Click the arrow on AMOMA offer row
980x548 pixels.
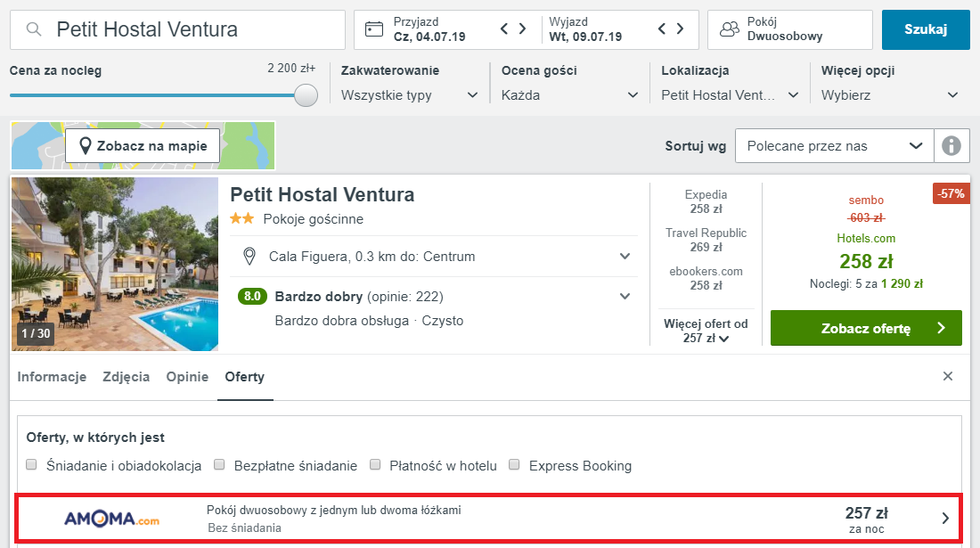[x=945, y=519]
